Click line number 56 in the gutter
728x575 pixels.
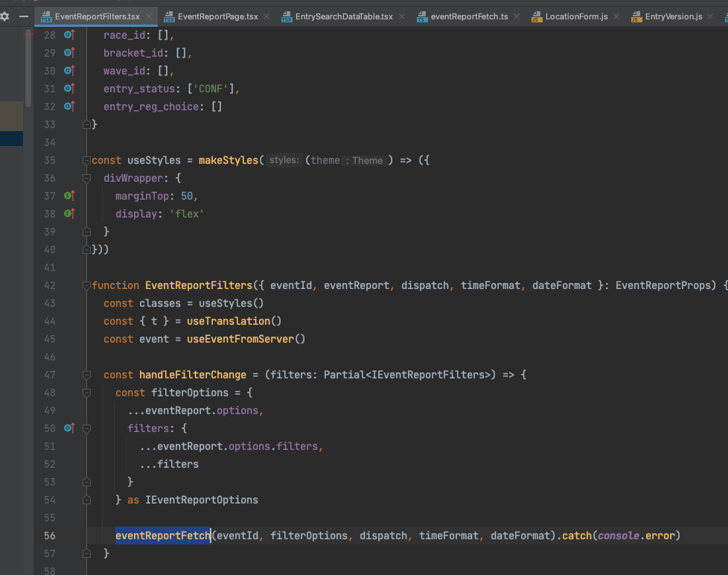pos(50,536)
